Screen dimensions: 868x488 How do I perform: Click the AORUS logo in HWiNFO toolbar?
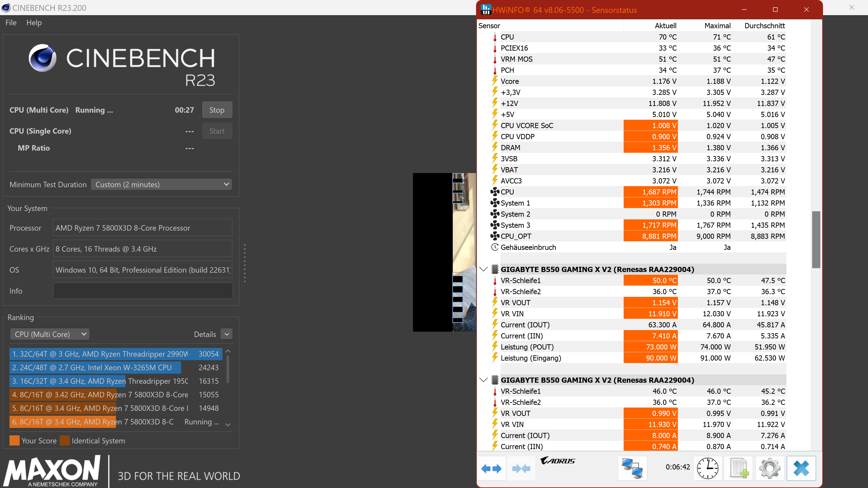click(558, 460)
